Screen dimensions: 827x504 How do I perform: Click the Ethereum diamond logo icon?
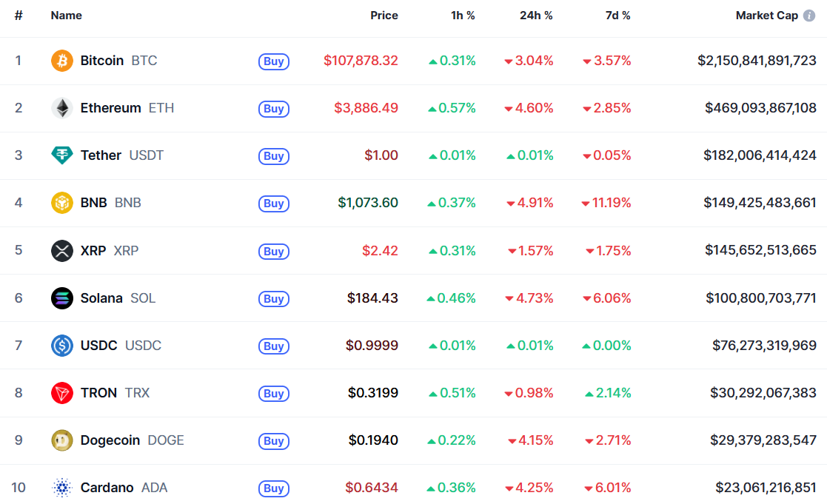62,108
